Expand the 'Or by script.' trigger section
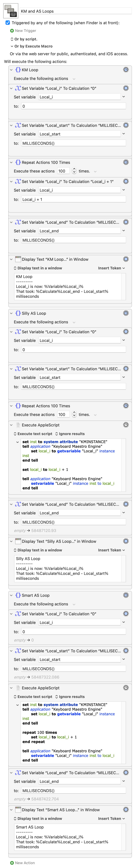 click(12, 39)
